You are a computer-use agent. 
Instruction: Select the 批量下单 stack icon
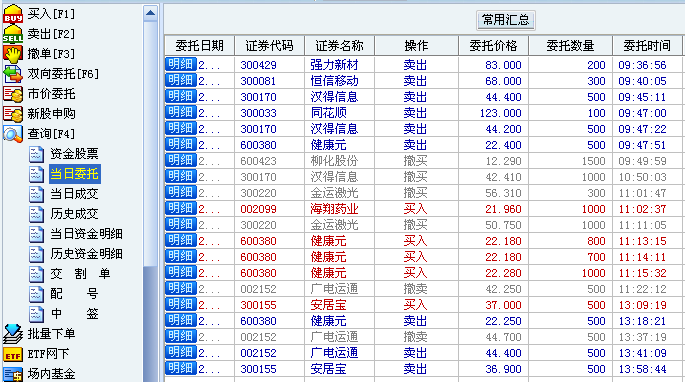(x=13, y=334)
